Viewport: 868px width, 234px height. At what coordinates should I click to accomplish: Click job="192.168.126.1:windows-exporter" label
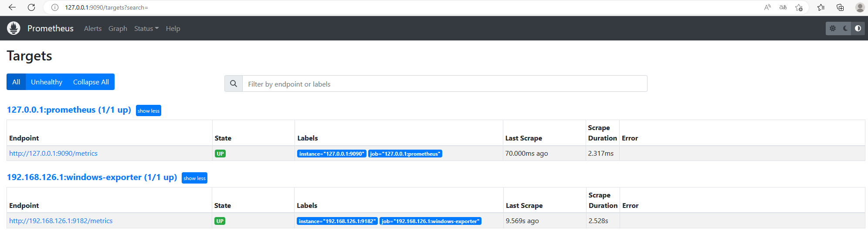coord(431,221)
